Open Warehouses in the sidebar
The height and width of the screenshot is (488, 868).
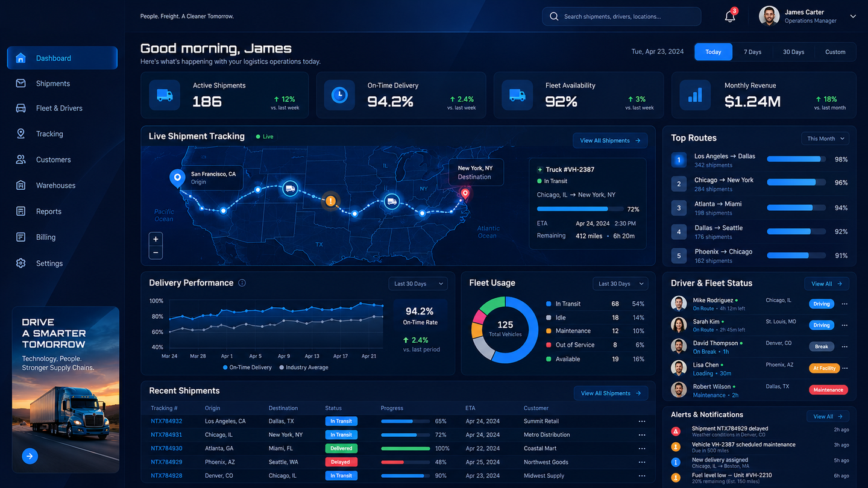click(62, 186)
